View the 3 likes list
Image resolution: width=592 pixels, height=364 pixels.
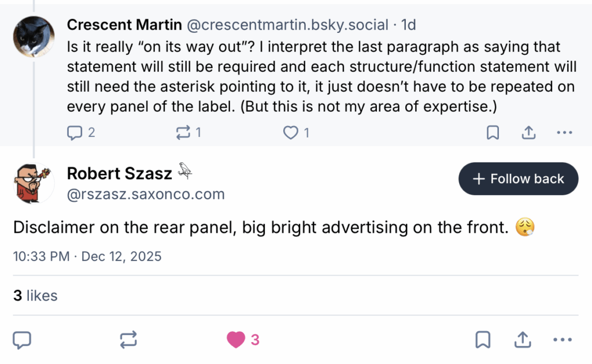[36, 295]
